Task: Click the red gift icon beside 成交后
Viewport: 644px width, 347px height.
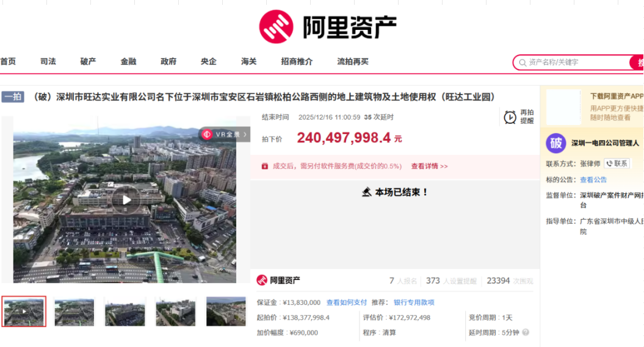Action: pos(264,166)
